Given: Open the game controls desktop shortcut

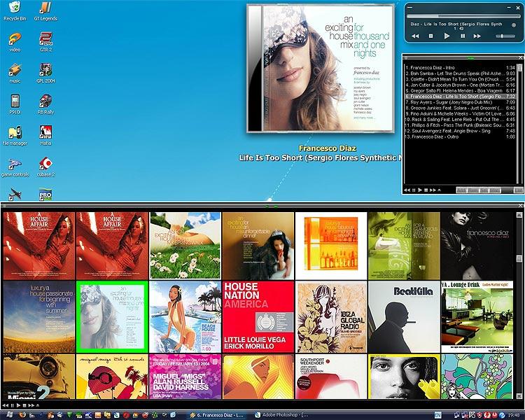Looking at the screenshot, I should [15, 167].
